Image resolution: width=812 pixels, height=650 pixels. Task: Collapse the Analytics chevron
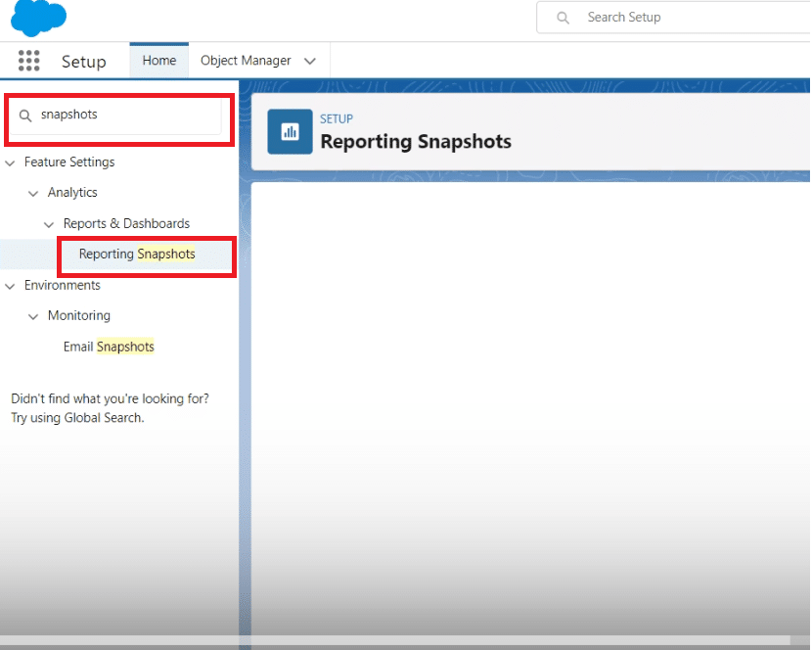tap(33, 194)
